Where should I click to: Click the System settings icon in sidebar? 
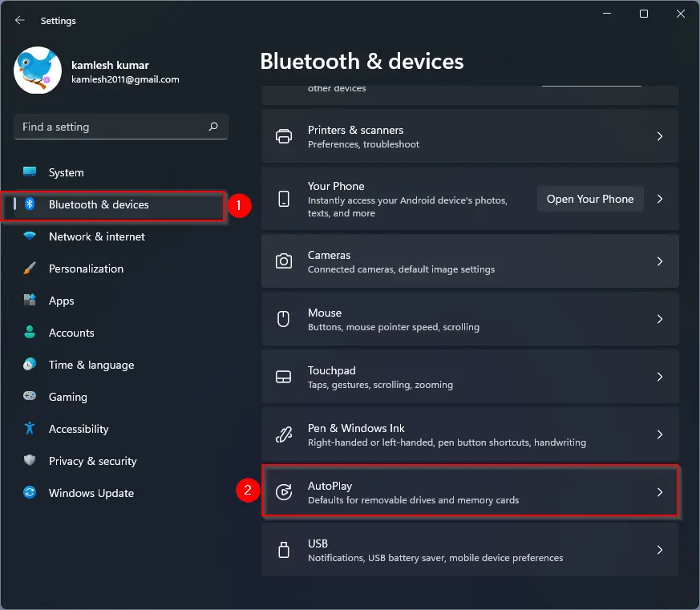[29, 172]
